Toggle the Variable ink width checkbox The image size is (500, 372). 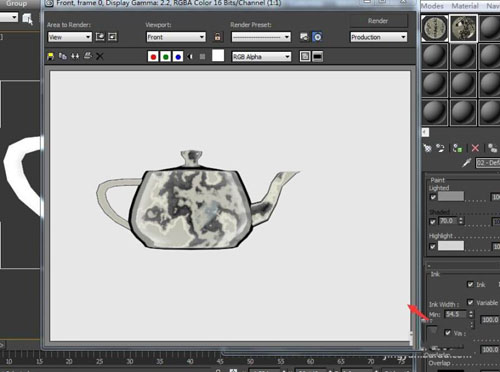[x=470, y=302]
